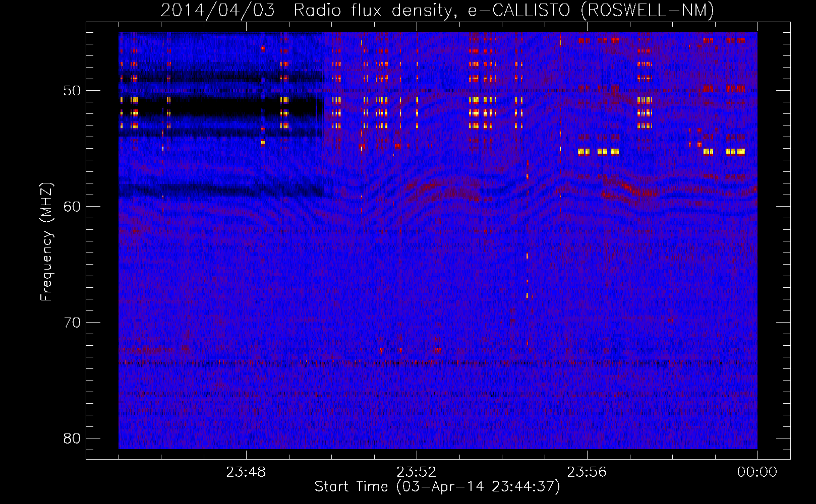Click the '70' frequency axis label

point(72,323)
